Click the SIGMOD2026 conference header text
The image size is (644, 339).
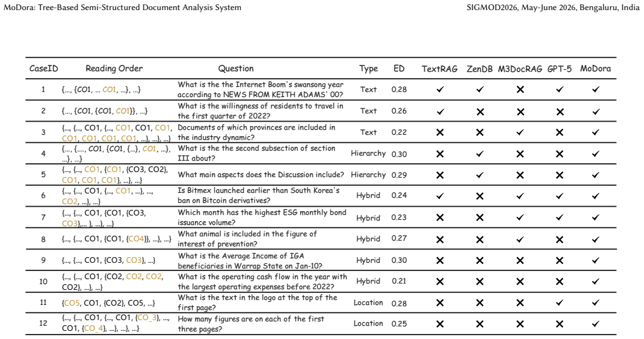coord(553,8)
